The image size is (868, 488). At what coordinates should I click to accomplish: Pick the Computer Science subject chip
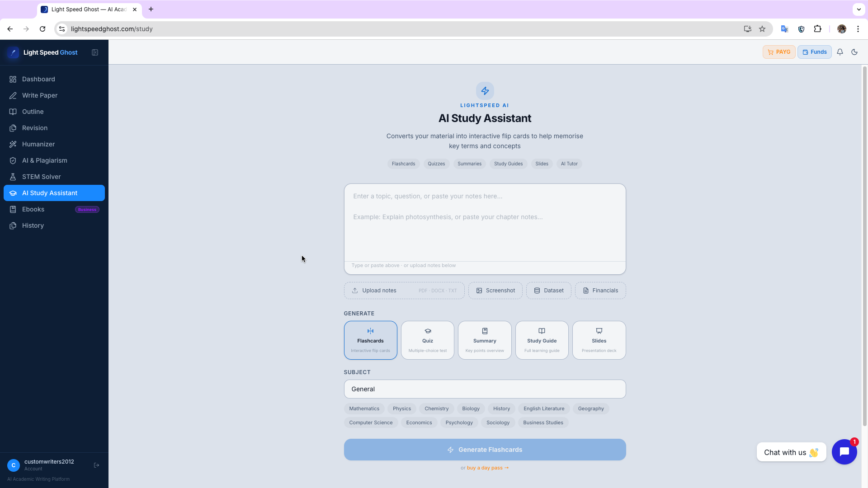[371, 422]
